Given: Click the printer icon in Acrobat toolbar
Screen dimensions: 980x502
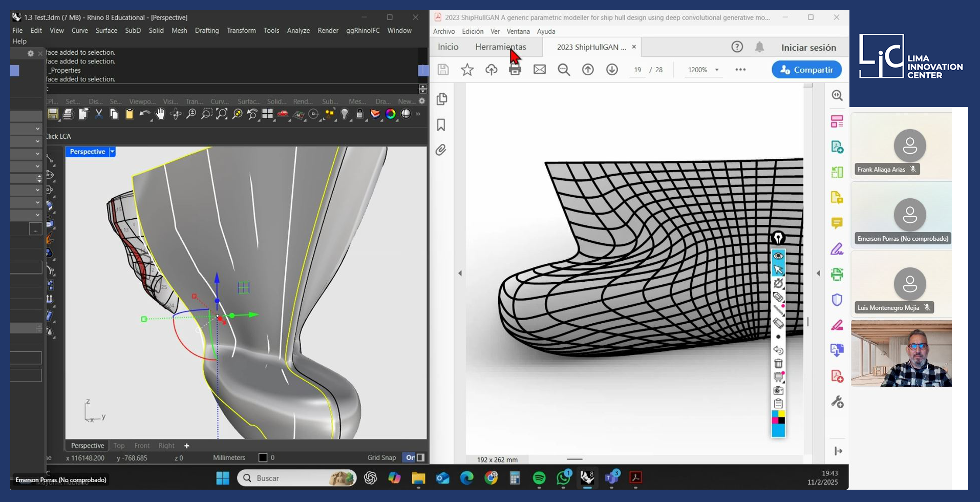Looking at the screenshot, I should [x=515, y=70].
